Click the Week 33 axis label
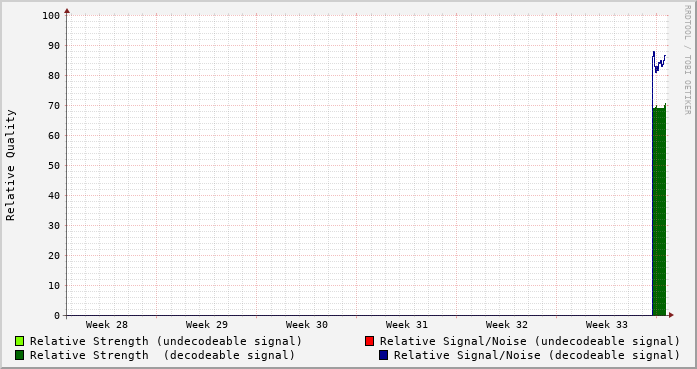 (607, 325)
